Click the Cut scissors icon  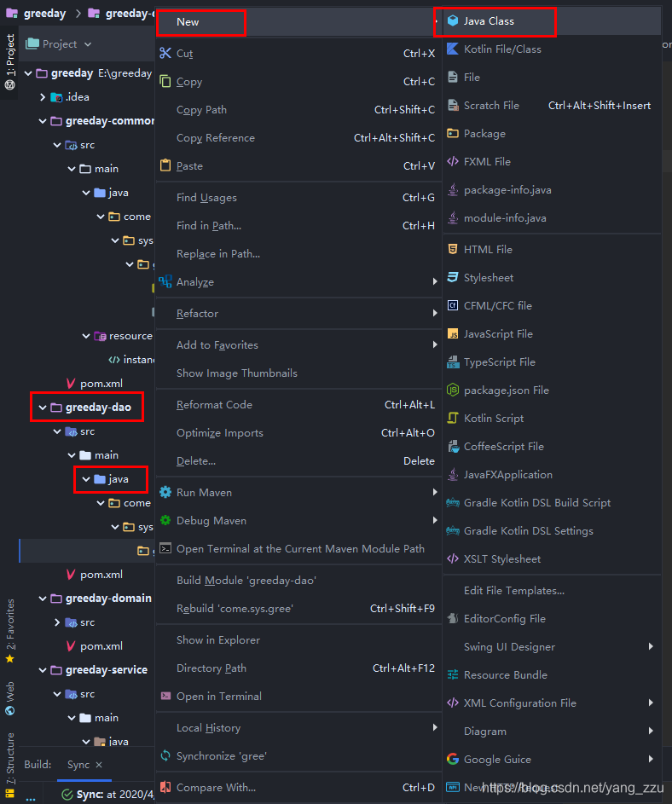coord(165,54)
